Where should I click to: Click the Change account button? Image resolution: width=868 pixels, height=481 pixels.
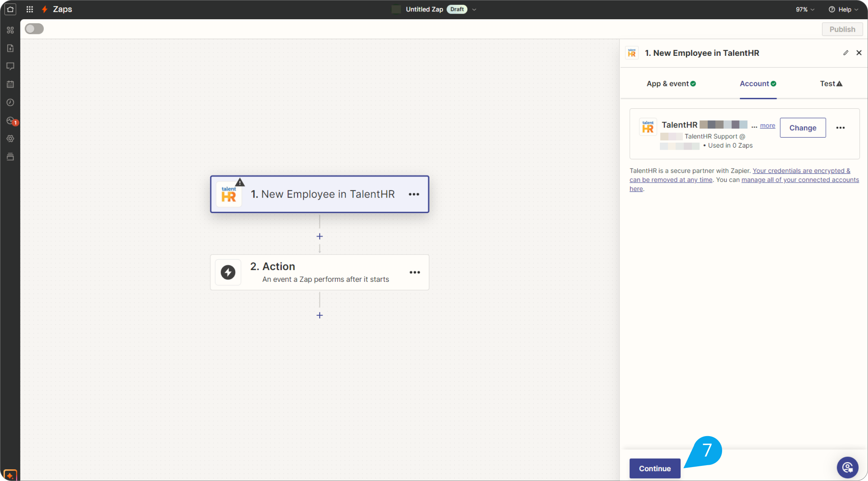(803, 128)
